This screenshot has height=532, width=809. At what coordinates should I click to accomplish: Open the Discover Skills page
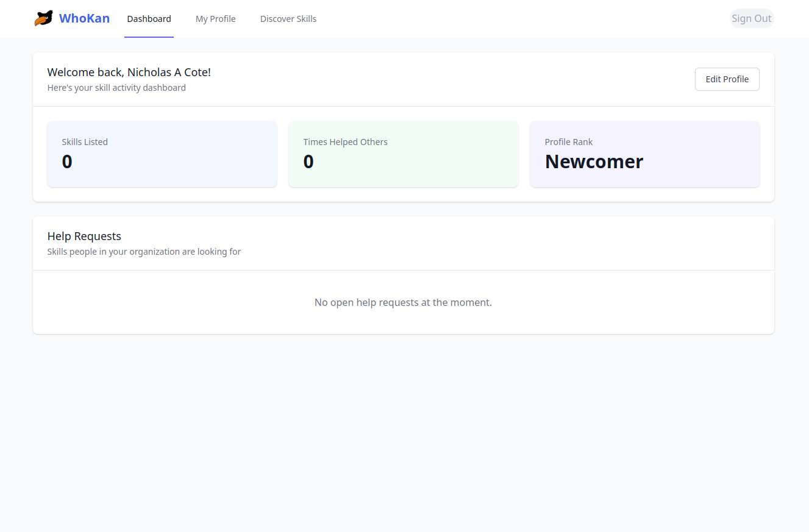click(x=288, y=19)
